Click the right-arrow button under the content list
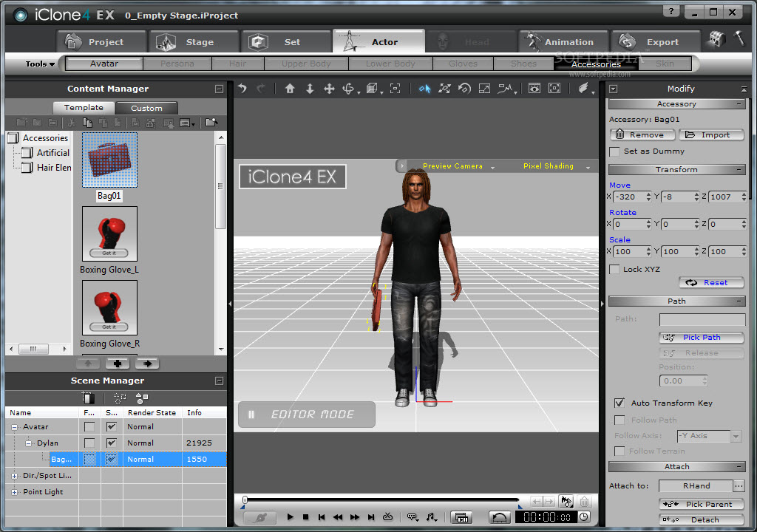This screenshot has width=757, height=532. click(147, 364)
